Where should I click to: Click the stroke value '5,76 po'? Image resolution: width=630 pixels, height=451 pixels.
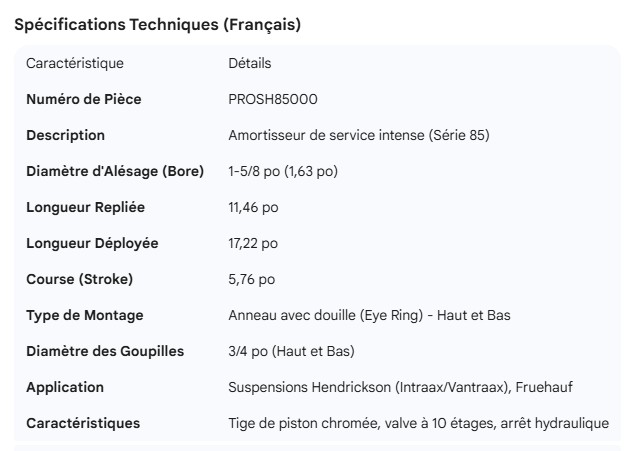click(252, 279)
